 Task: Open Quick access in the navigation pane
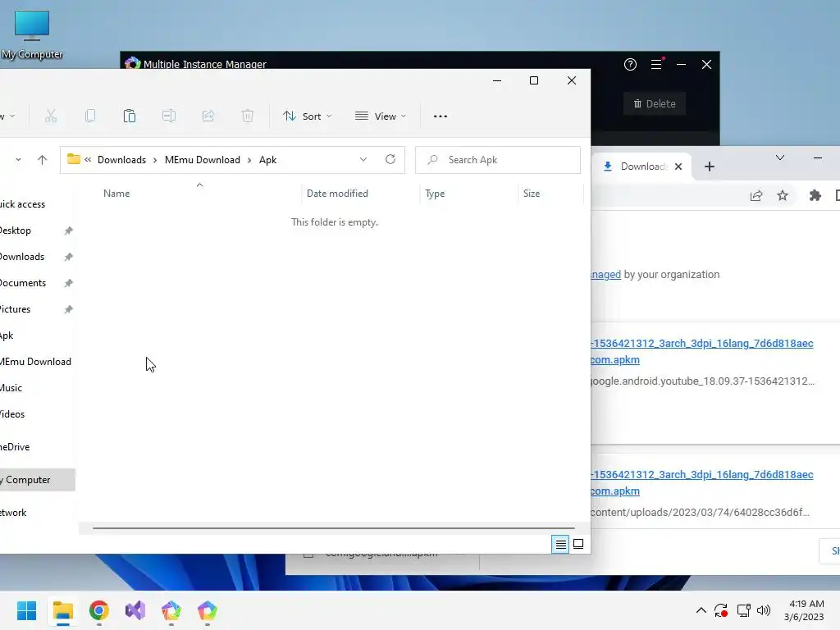pos(22,204)
